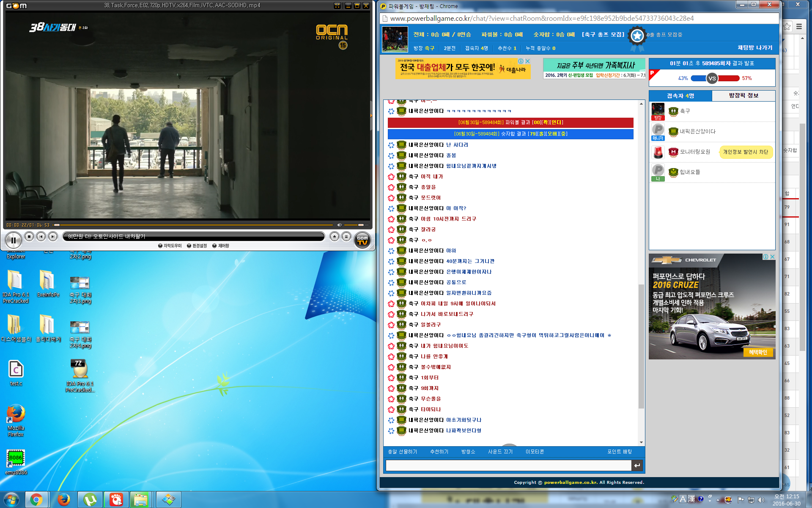Click the 개인정보 발언시 차단 yellow notice

click(x=746, y=152)
